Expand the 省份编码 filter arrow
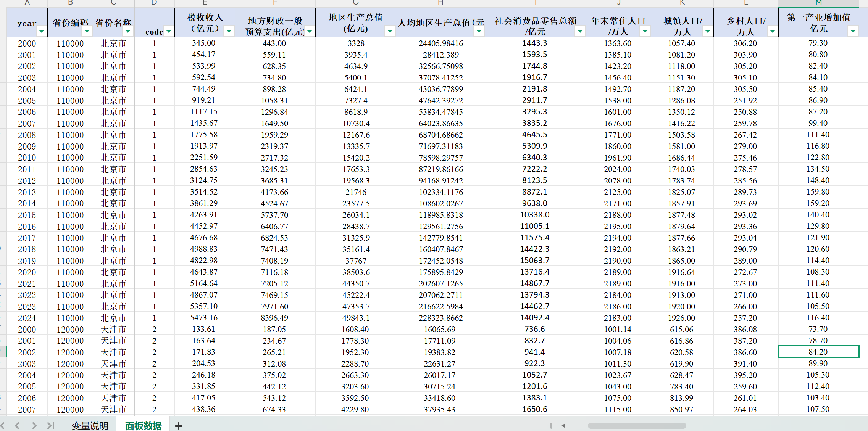The width and height of the screenshot is (868, 431). point(87,31)
